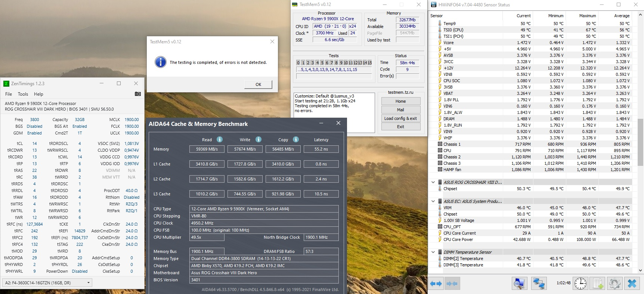Image resolution: width=644 pixels, height=294 pixels.
Task: Click the Memory Latency 55.2 ns field
Action: click(x=321, y=149)
